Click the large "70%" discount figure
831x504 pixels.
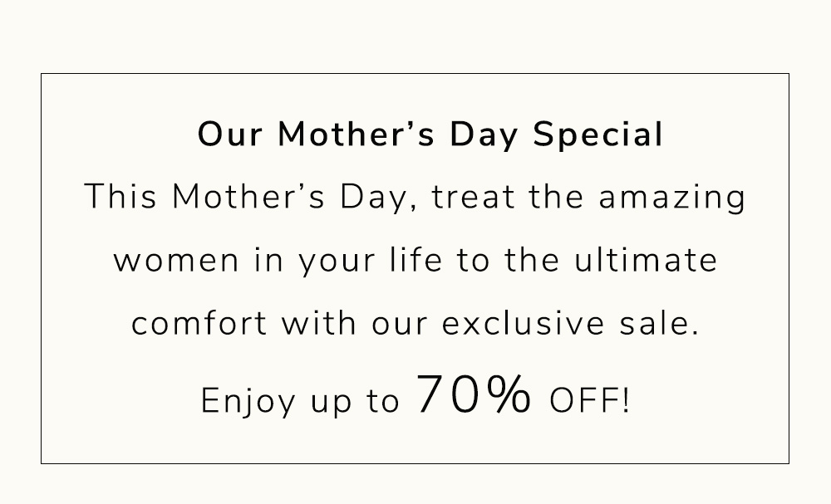[x=474, y=395]
